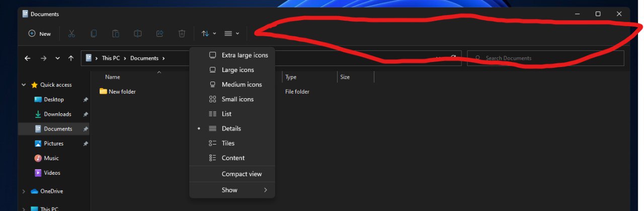Click the Search Documents field
This screenshot has height=211, width=644.
[545, 58]
